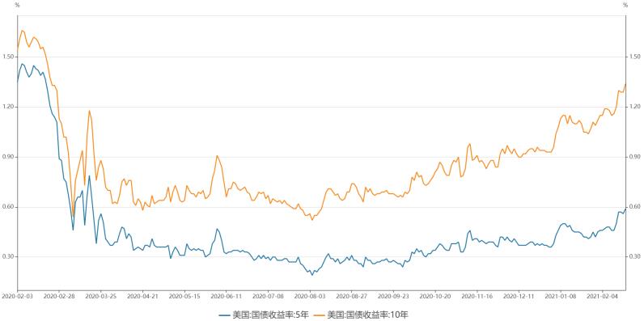644x321 pixels.
Task: Click the 2020-05-15 date axis label
Action: (x=184, y=296)
